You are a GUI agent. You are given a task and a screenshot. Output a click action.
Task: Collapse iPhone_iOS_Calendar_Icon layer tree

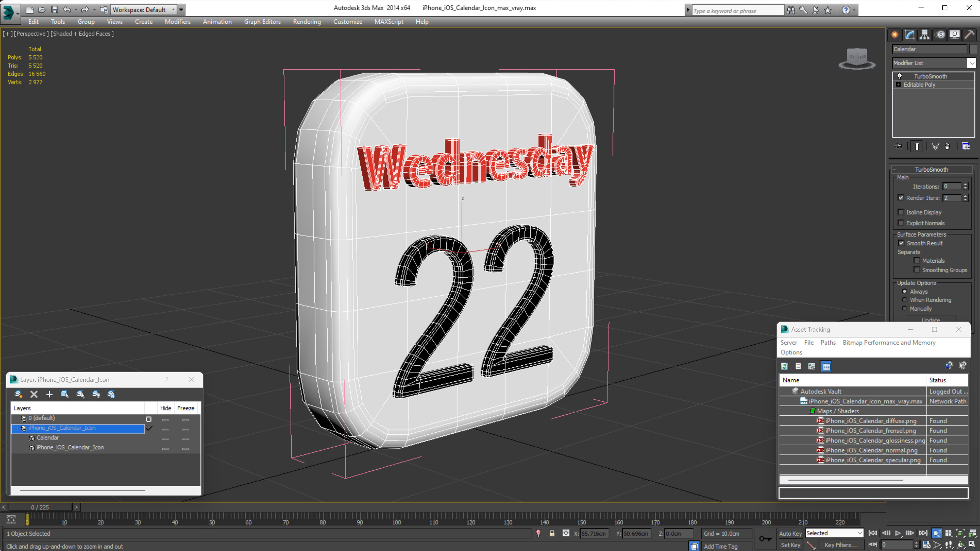tap(15, 428)
